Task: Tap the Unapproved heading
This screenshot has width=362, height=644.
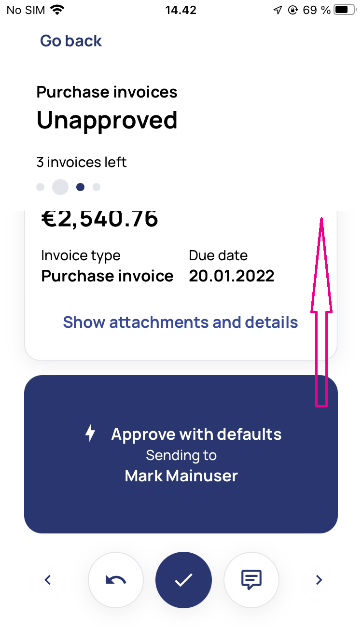Action: pyautogui.click(x=107, y=121)
